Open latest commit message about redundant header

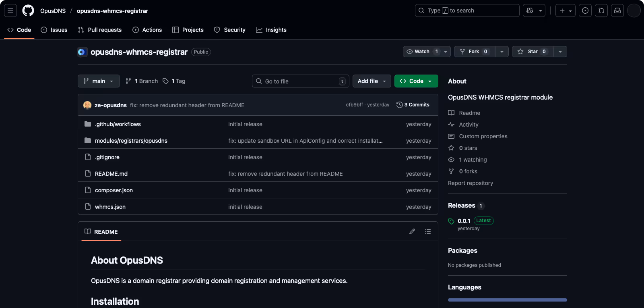pyautogui.click(x=187, y=105)
